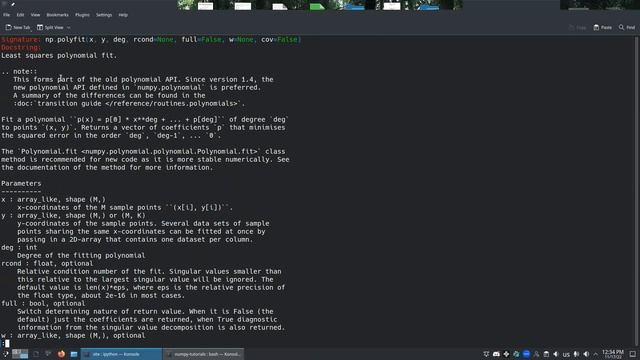Click the first tray icon left of Discord
The height and width of the screenshot is (360, 640).
(x=486, y=354)
